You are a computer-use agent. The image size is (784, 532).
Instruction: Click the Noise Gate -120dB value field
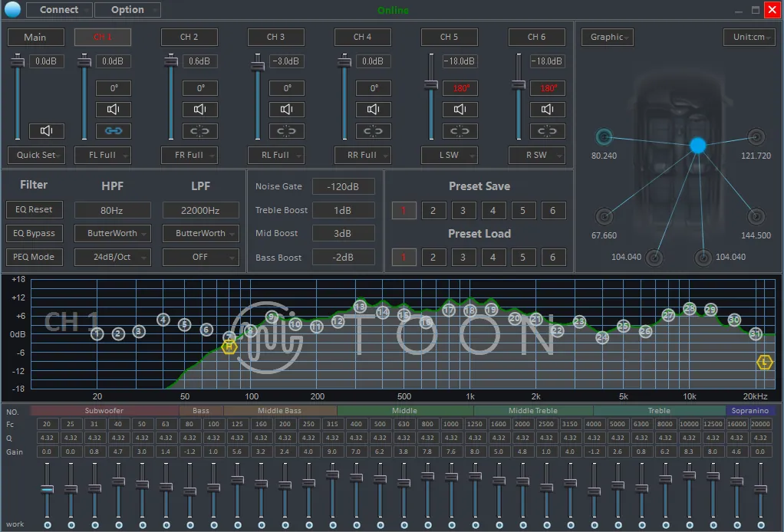344,186
